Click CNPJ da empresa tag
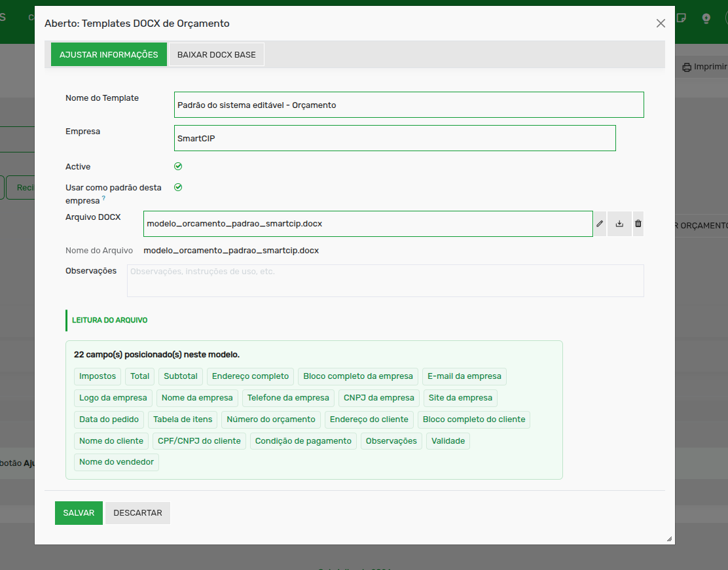Viewport: 728px width, 570px height. click(379, 398)
